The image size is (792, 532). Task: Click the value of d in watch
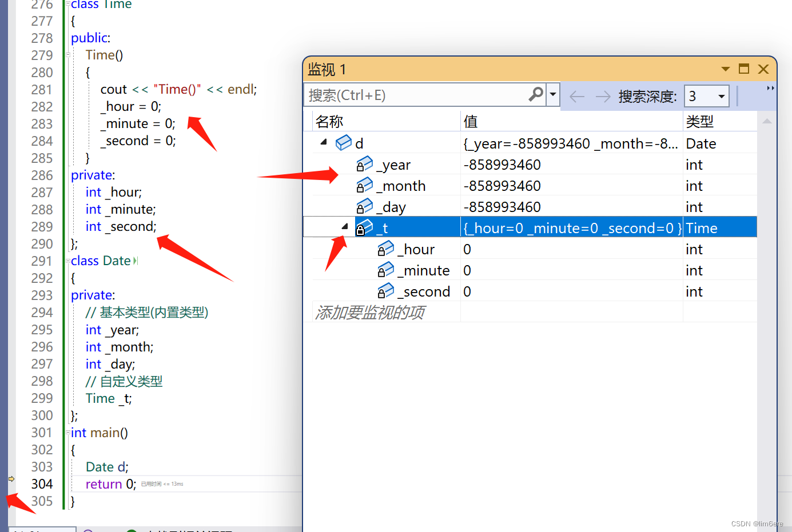click(571, 143)
